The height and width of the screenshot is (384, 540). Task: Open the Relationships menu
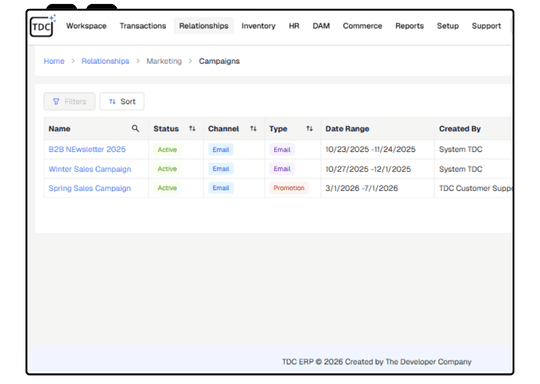(204, 26)
